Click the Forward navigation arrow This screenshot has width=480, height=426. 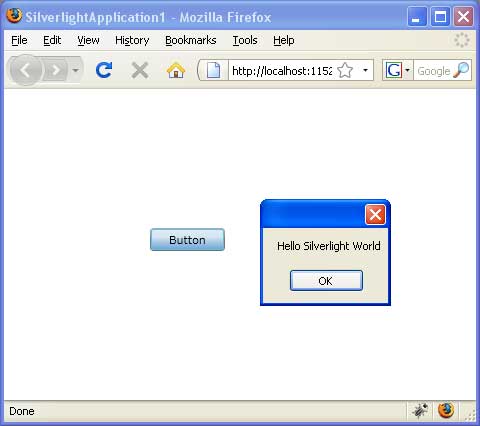point(56,70)
